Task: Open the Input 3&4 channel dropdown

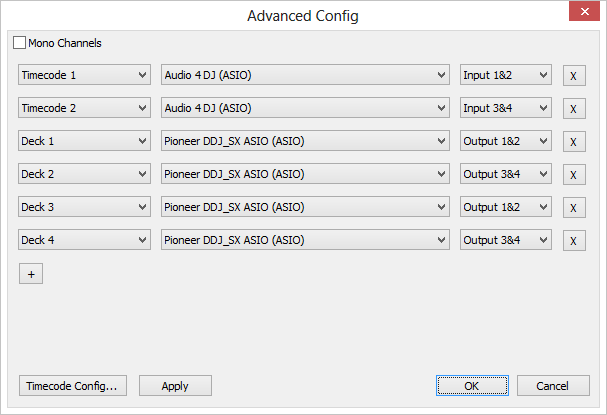Action: tap(506, 108)
